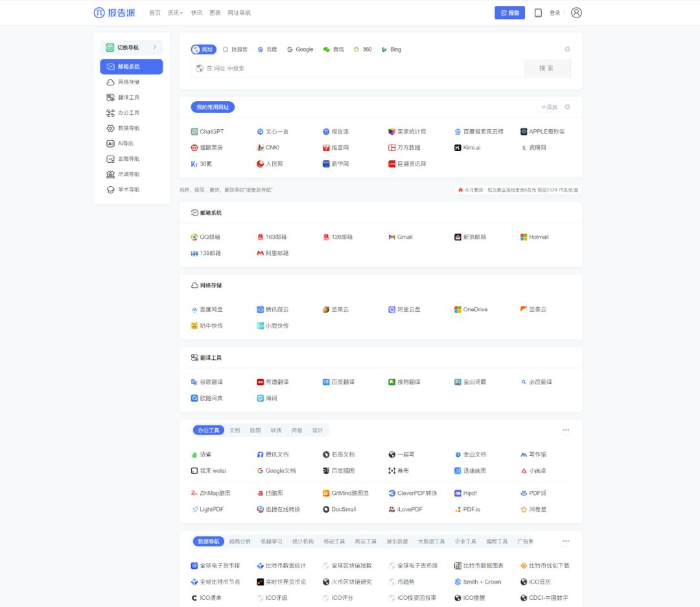
Task: Switch to the 机器学习 tab
Action: pos(272,542)
